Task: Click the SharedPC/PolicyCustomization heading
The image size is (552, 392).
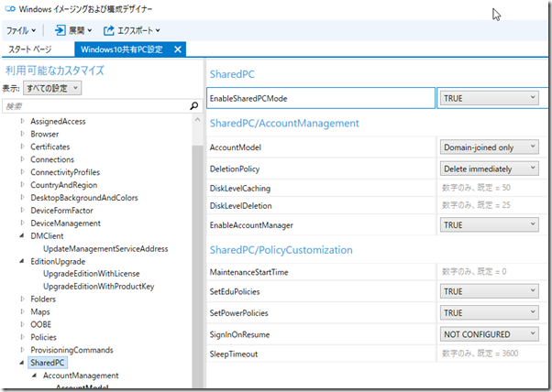Action: [281, 250]
